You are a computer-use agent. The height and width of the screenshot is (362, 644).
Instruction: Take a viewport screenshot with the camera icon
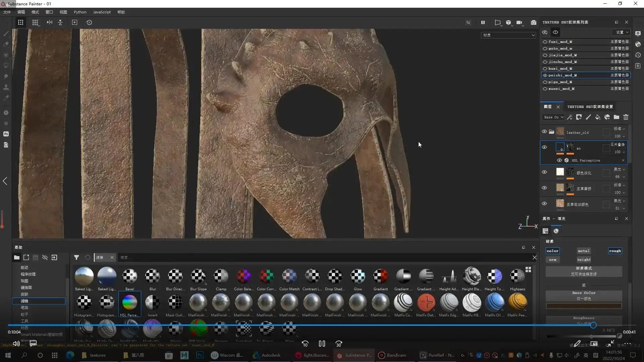(x=534, y=22)
